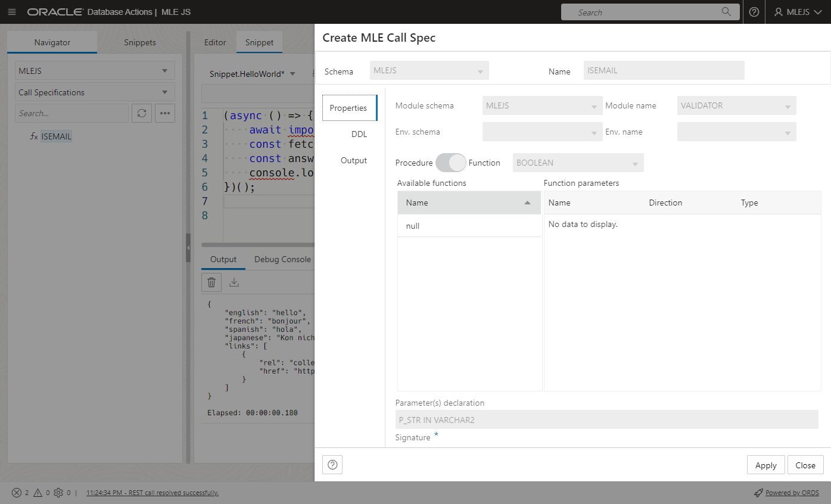831x504 pixels.
Task: Select the null function row
Action: 469,226
